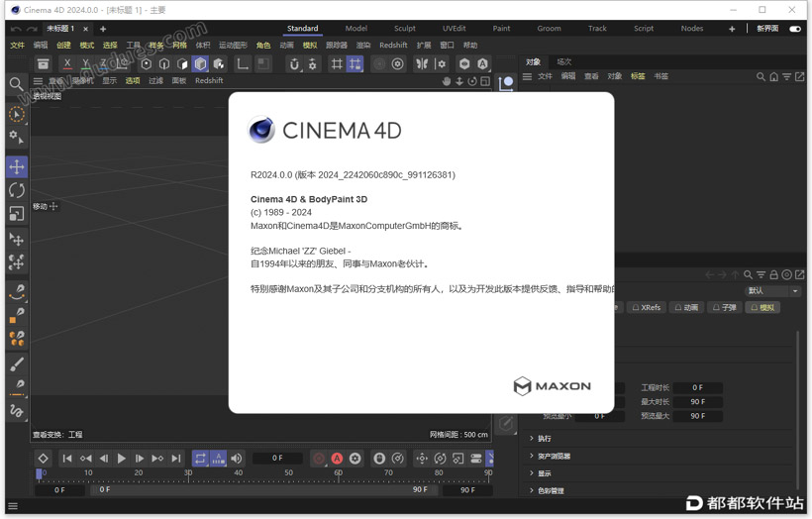The height and width of the screenshot is (519, 812).
Task: Toggle Z axis lock
Action: 104,64
